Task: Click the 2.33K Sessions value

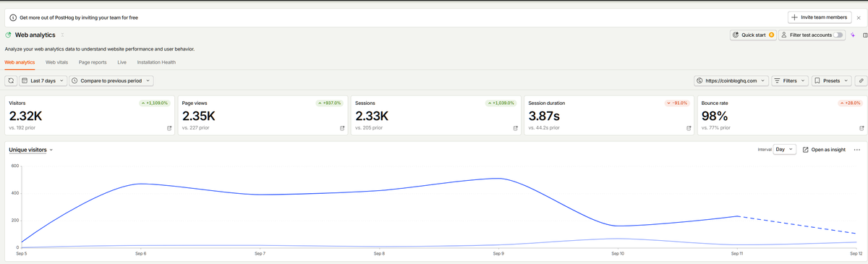Action: pos(372,116)
